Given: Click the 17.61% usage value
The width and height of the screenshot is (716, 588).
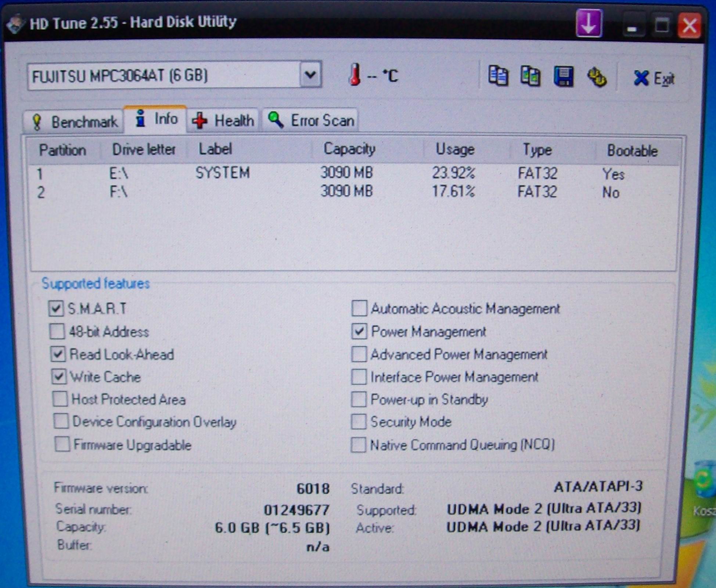Looking at the screenshot, I should coord(454,191).
